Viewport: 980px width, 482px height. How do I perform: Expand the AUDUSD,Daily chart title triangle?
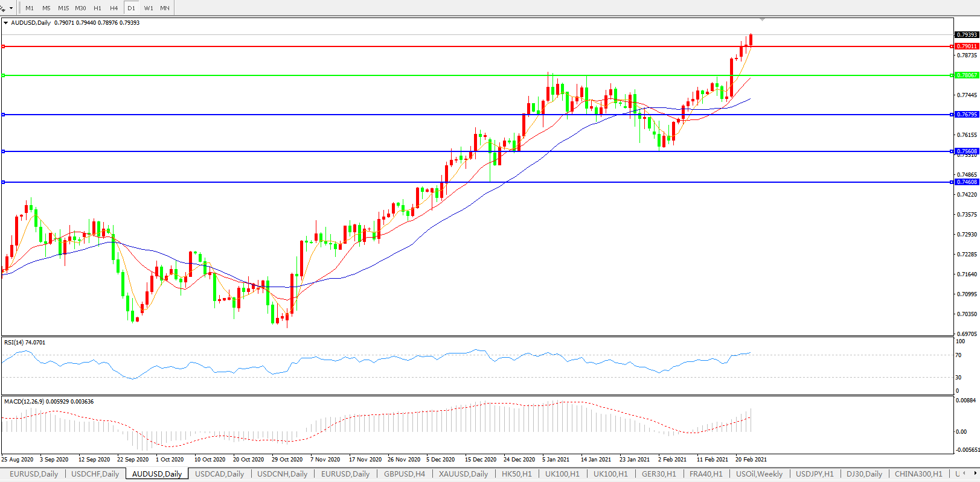pos(6,23)
